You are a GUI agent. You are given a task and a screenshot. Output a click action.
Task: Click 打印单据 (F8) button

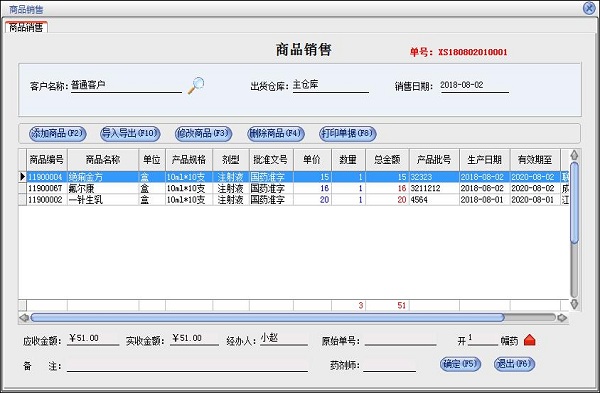point(348,134)
